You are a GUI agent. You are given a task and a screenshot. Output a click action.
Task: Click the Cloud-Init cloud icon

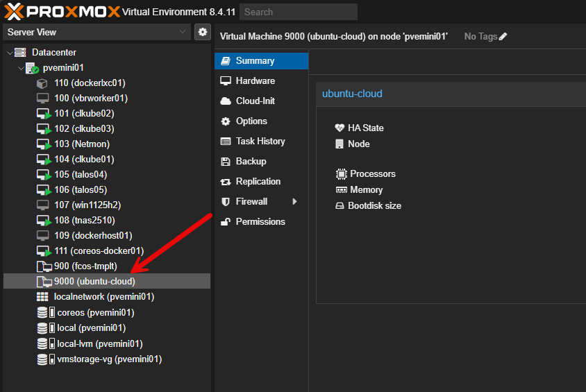click(x=225, y=101)
